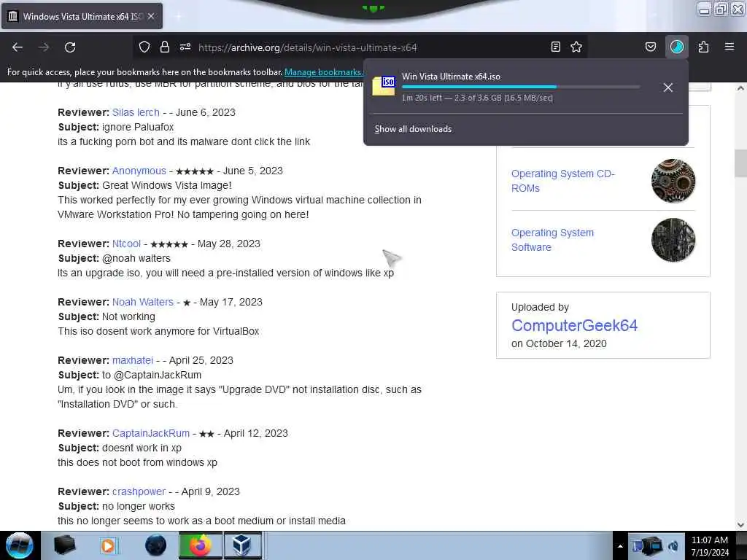The height and width of the screenshot is (560, 747).
Task: Click the page vertical scrollbar thumb
Action: (x=740, y=163)
